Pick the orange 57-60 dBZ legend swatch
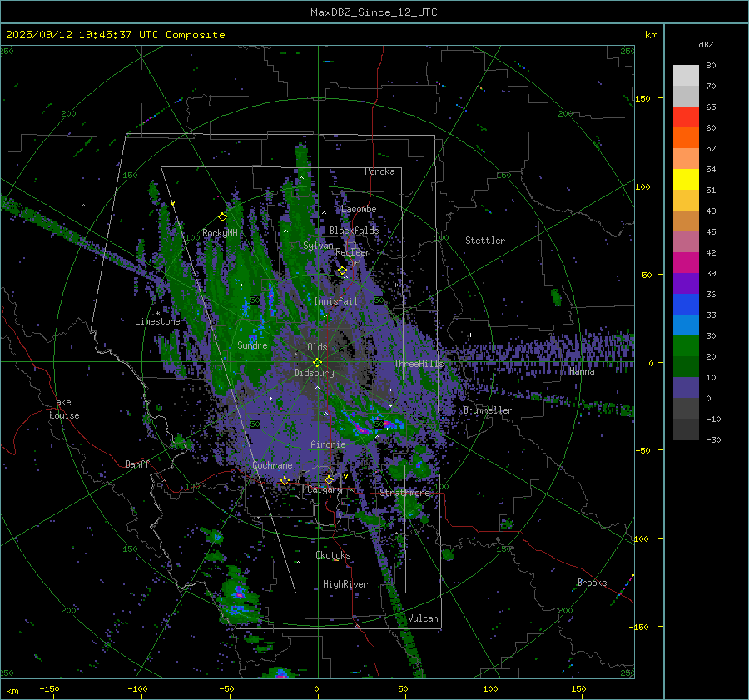Image resolution: width=749 pixels, height=700 pixels. pyautogui.click(x=686, y=137)
